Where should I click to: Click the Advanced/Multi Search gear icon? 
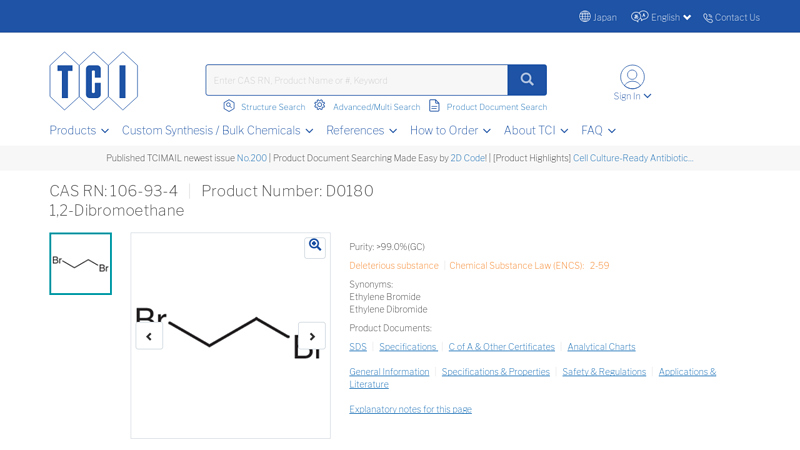coord(319,105)
